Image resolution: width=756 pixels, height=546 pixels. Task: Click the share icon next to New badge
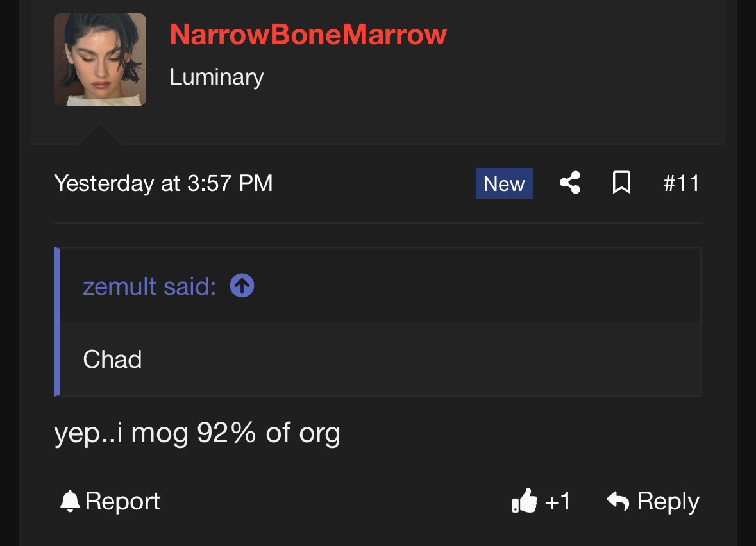click(x=570, y=183)
